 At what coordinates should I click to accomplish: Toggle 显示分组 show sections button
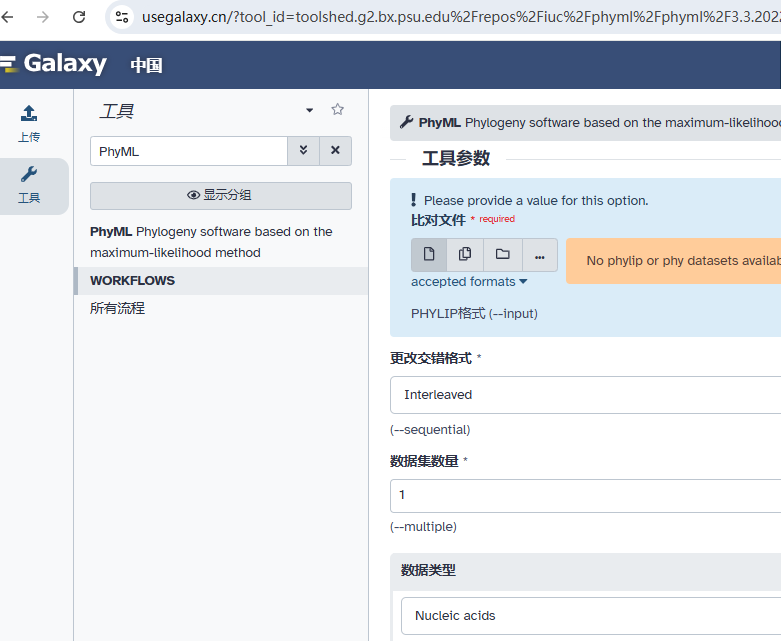point(221,195)
